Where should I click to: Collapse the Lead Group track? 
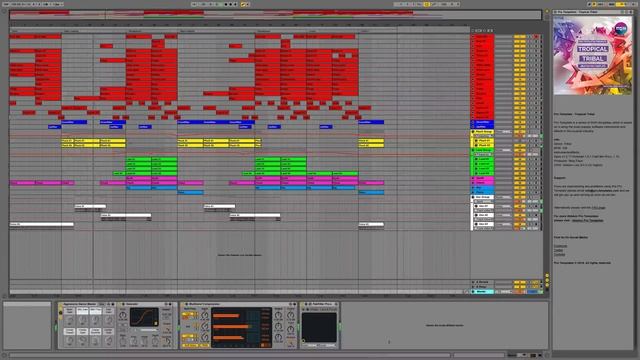pyautogui.click(x=473, y=150)
